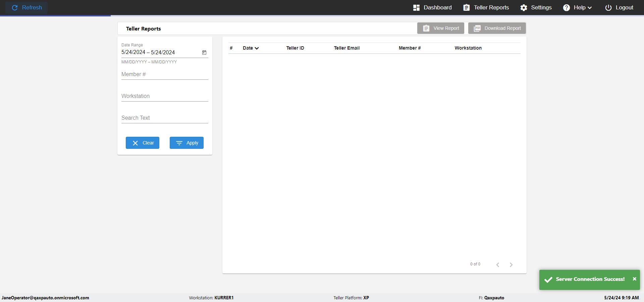Open the date range calendar picker

pos(204,52)
